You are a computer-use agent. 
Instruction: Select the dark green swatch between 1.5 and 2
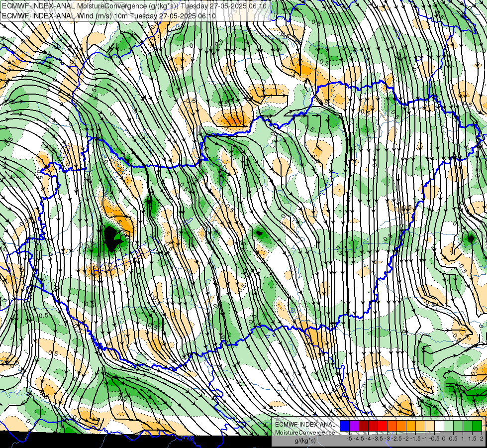point(477,426)
